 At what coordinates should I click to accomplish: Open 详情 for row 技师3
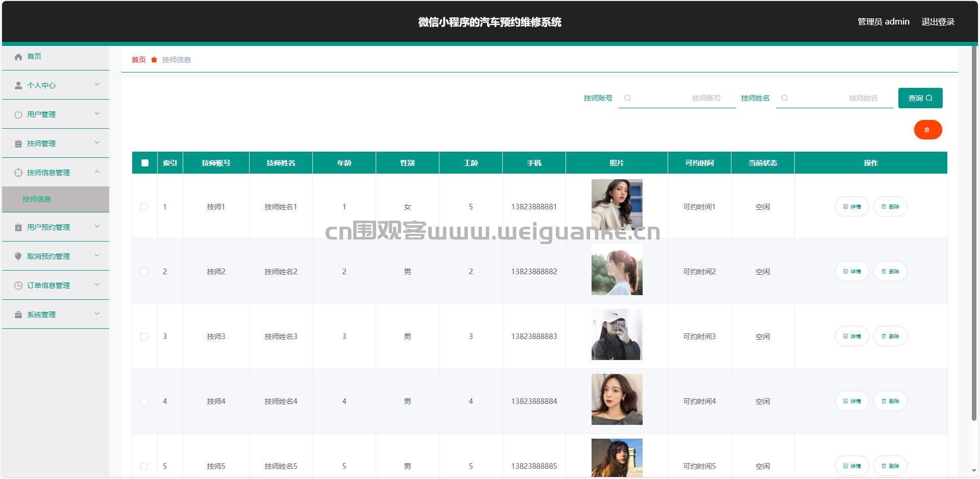point(851,337)
